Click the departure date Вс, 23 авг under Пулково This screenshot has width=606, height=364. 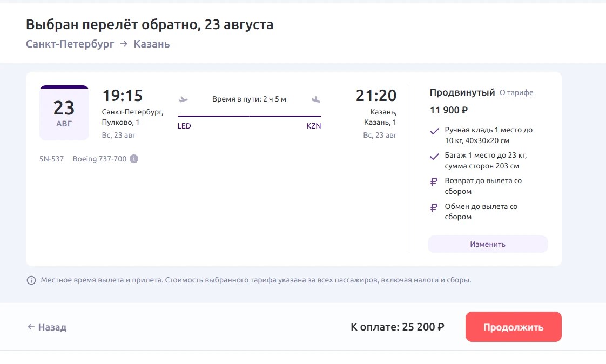pos(119,135)
